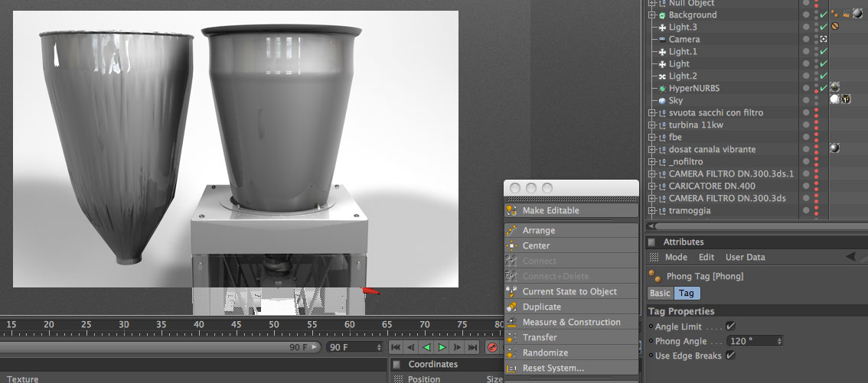Expand the tramoggia tree item
This screenshot has width=868, height=383.
pos(652,211)
